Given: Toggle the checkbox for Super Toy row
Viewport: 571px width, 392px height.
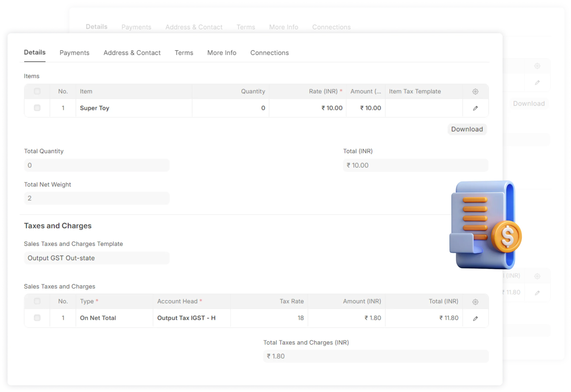Looking at the screenshot, I should (x=37, y=108).
